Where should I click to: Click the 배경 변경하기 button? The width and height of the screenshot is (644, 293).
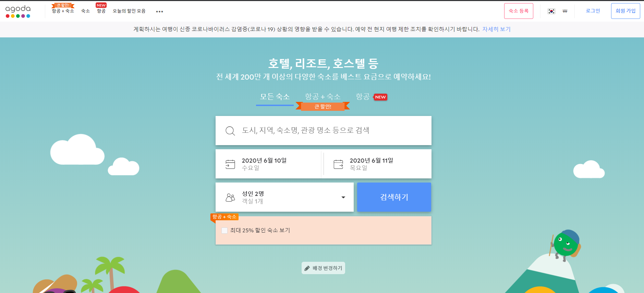coord(323,268)
